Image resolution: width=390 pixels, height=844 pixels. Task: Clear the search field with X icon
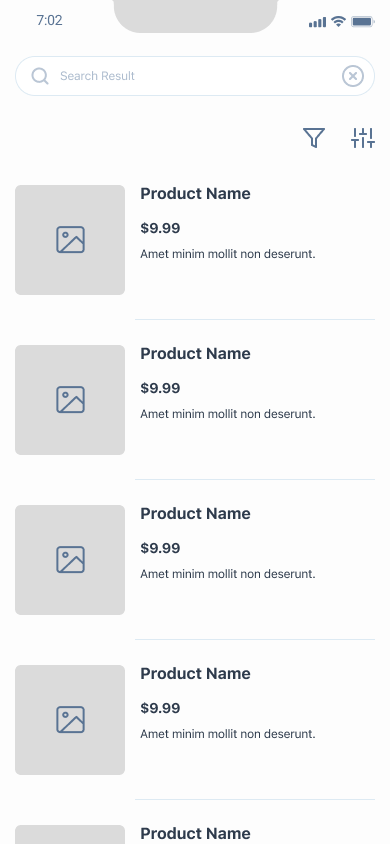pyautogui.click(x=353, y=76)
